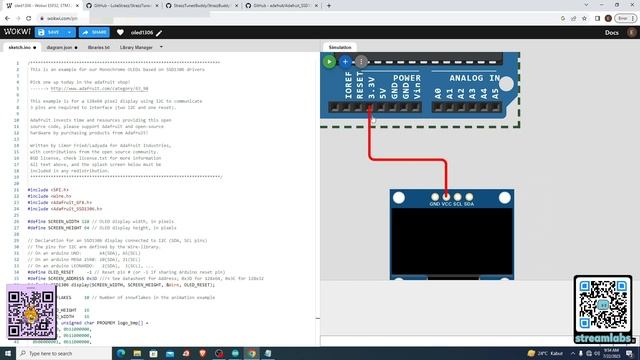
Task: Select the OLED display screen
Action: coord(452,241)
